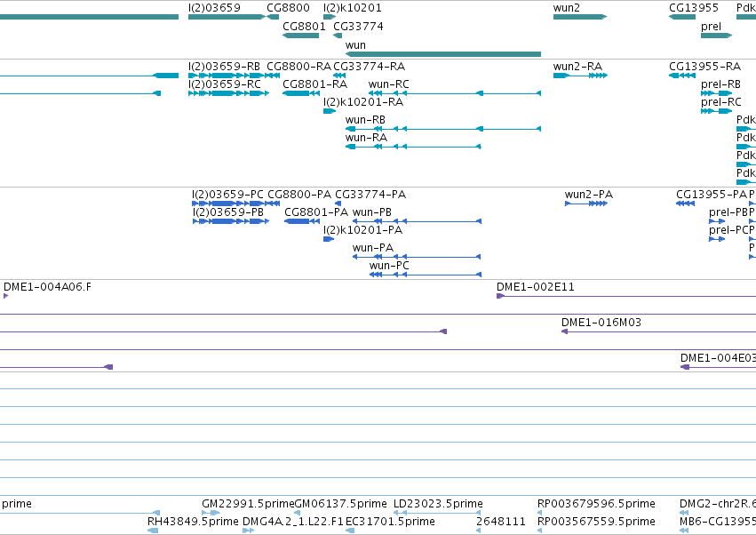The height and width of the screenshot is (535, 756).
Task: Select the CG8800-PA protein label
Action: (299, 195)
